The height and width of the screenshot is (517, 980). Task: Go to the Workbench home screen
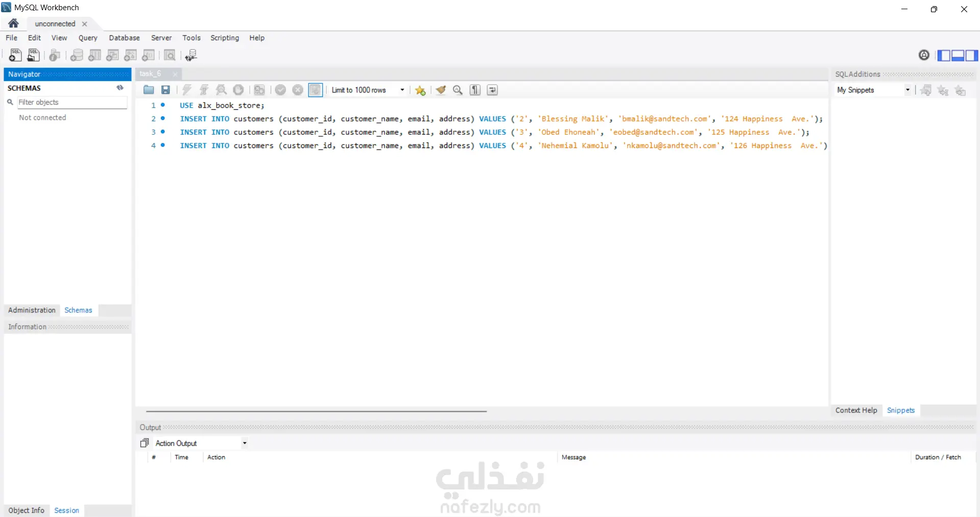[x=14, y=23]
